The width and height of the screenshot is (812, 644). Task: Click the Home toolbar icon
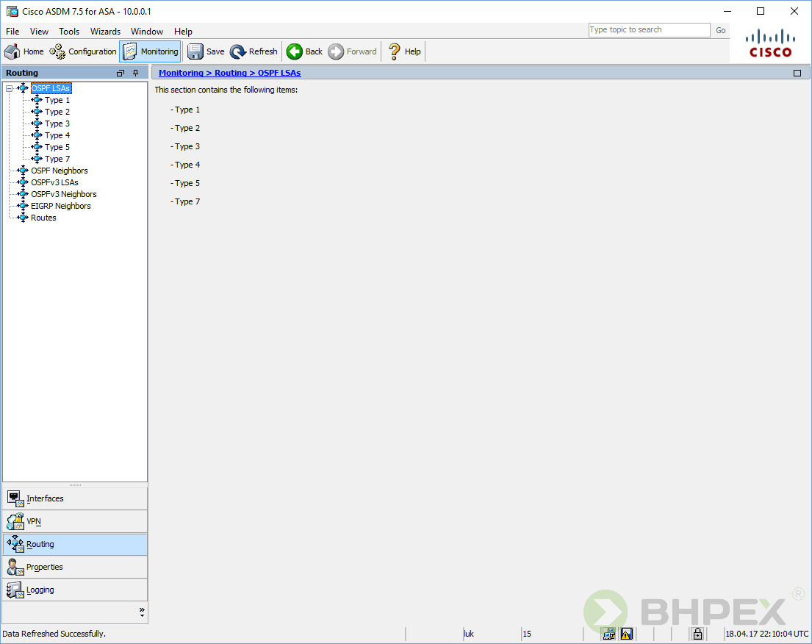coord(12,51)
